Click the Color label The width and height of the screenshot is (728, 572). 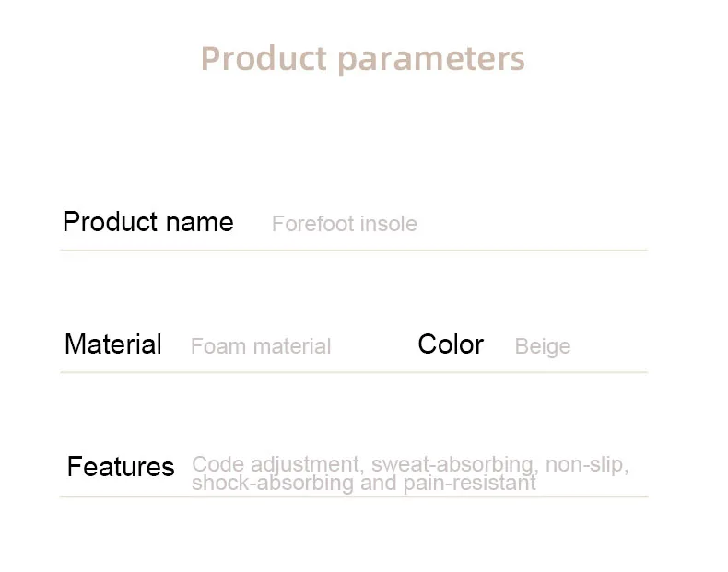coord(451,344)
